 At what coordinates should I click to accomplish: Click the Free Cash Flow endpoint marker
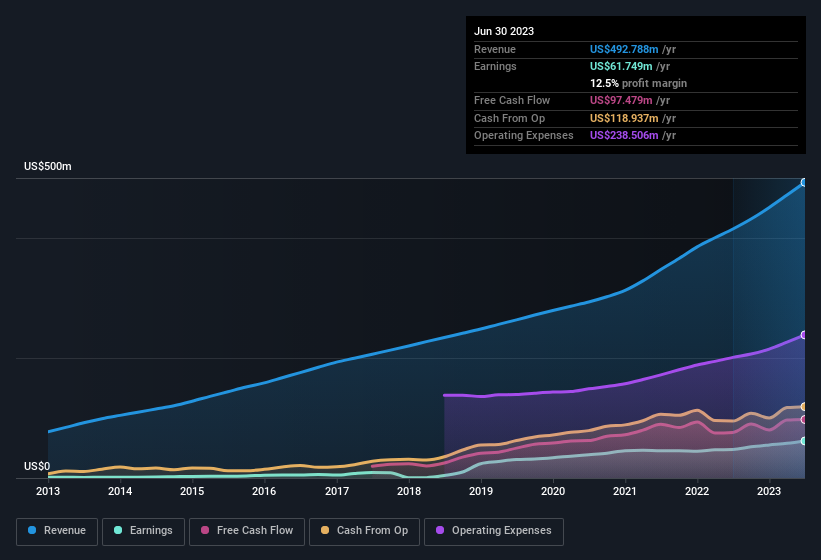[x=804, y=420]
